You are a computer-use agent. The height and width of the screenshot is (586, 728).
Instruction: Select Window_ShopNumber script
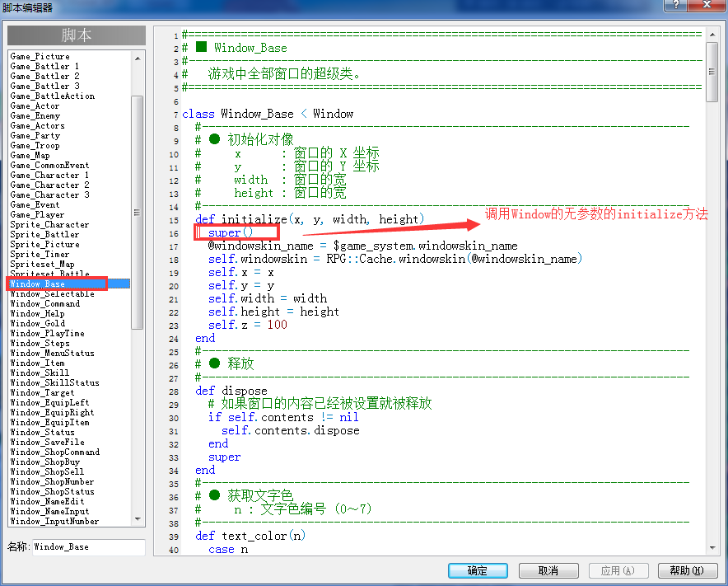point(52,481)
